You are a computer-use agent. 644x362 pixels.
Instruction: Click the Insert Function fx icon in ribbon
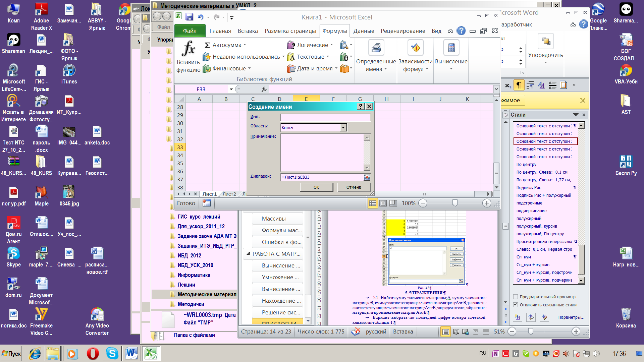tap(188, 49)
